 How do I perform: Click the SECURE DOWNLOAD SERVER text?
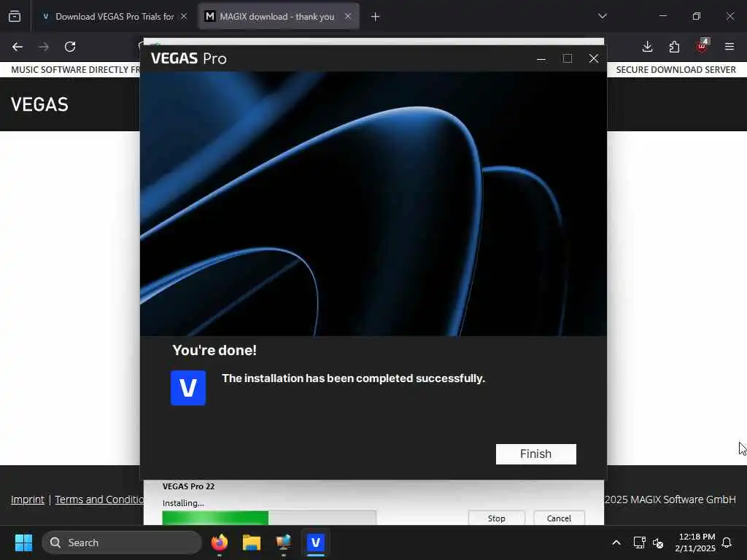coord(676,69)
